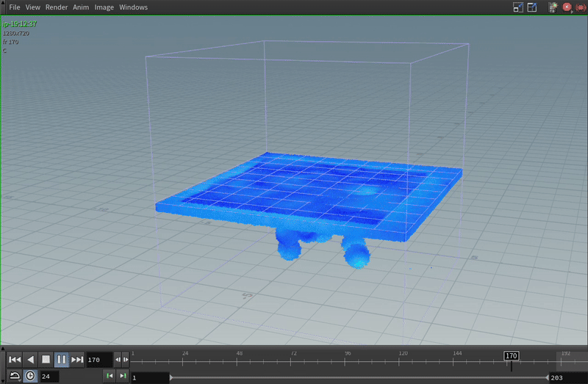Viewport: 588px width, 384px height.
Task: Step forward one frame
Action: click(x=126, y=360)
